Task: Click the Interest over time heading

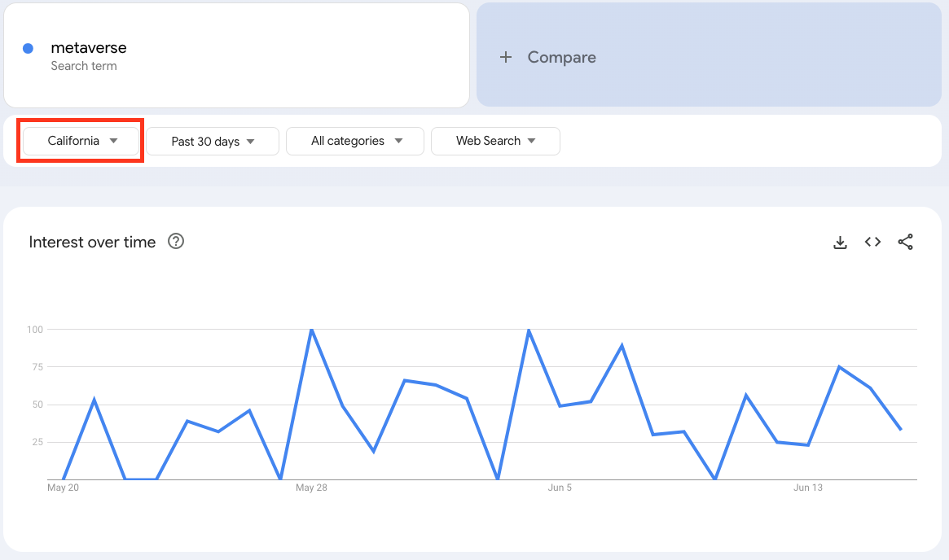Action: [x=92, y=242]
